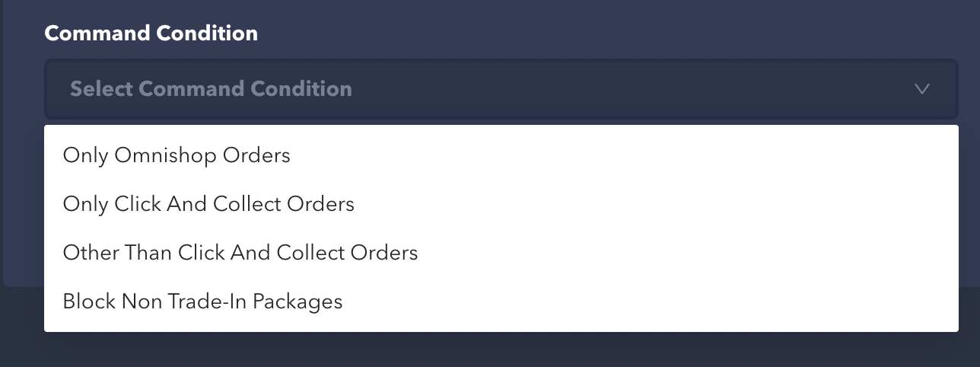Collapse the Command Condition dropdown list

click(x=921, y=89)
